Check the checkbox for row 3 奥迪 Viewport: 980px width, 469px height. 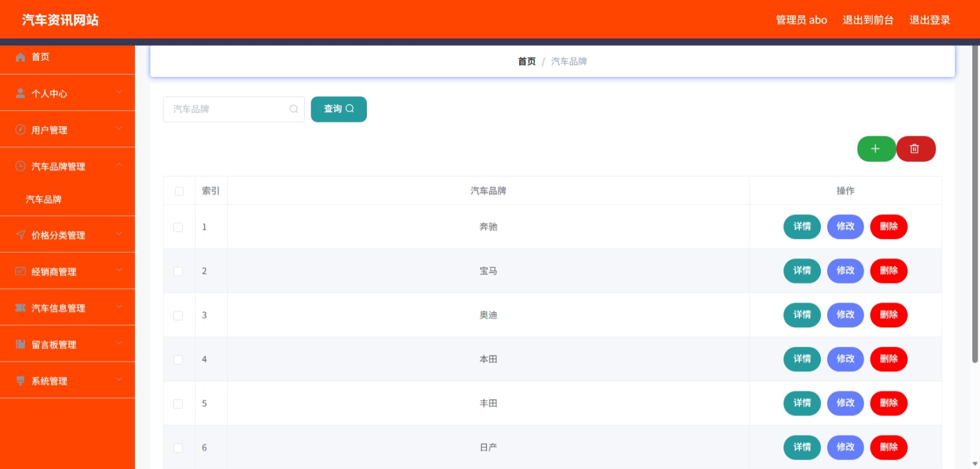click(178, 316)
